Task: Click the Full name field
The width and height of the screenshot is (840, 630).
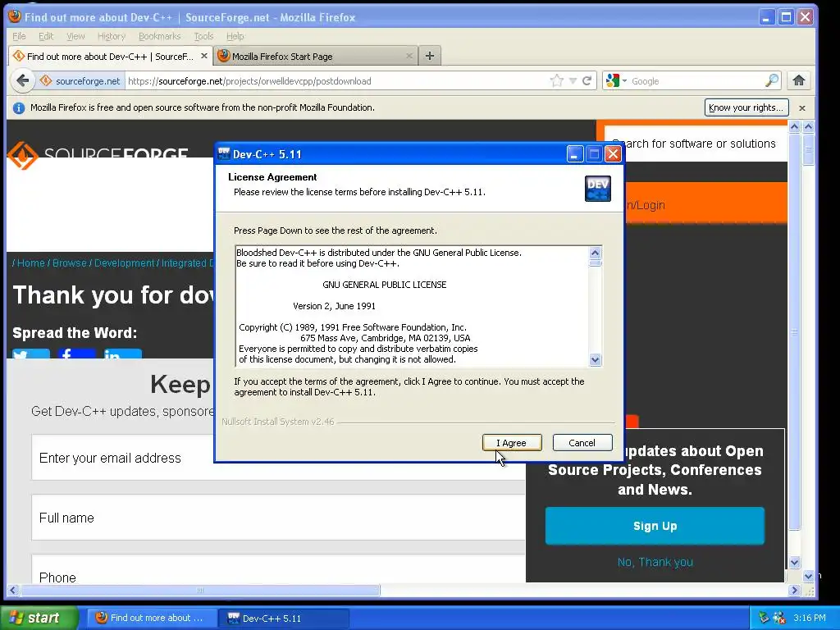Action: [x=279, y=518]
